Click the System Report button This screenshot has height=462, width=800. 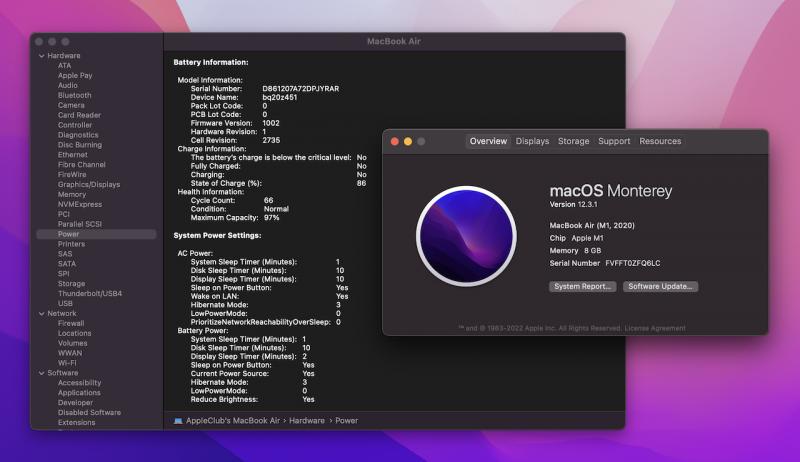[582, 287]
